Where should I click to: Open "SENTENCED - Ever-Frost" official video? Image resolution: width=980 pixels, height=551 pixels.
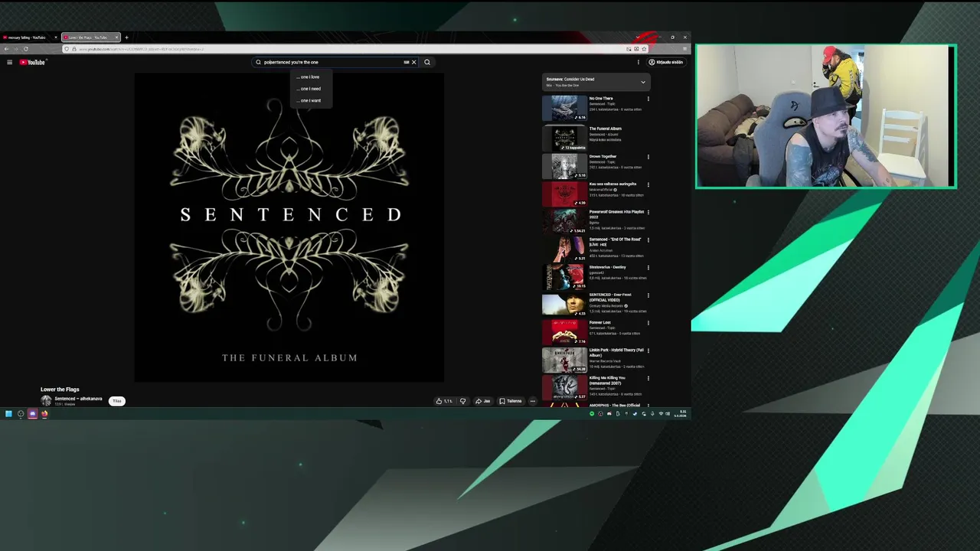click(x=564, y=305)
